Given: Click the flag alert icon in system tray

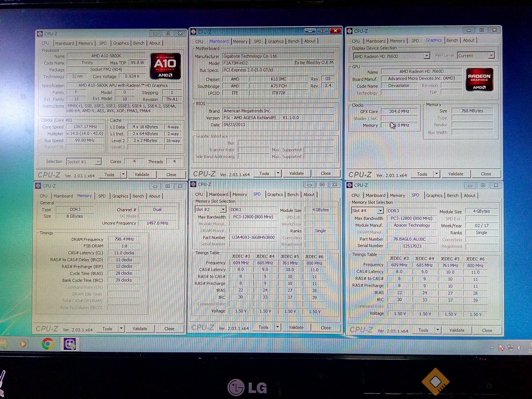Looking at the screenshot, I should [501, 348].
